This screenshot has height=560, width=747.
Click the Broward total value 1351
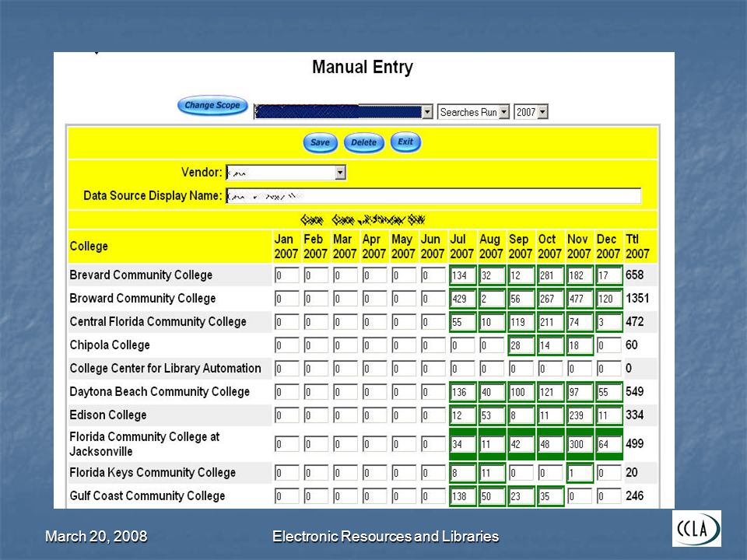click(637, 298)
